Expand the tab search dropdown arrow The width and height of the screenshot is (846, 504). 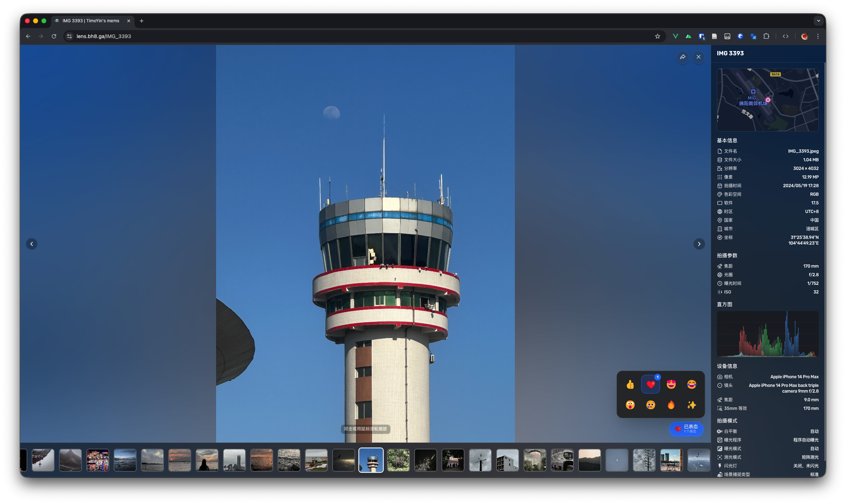point(818,21)
